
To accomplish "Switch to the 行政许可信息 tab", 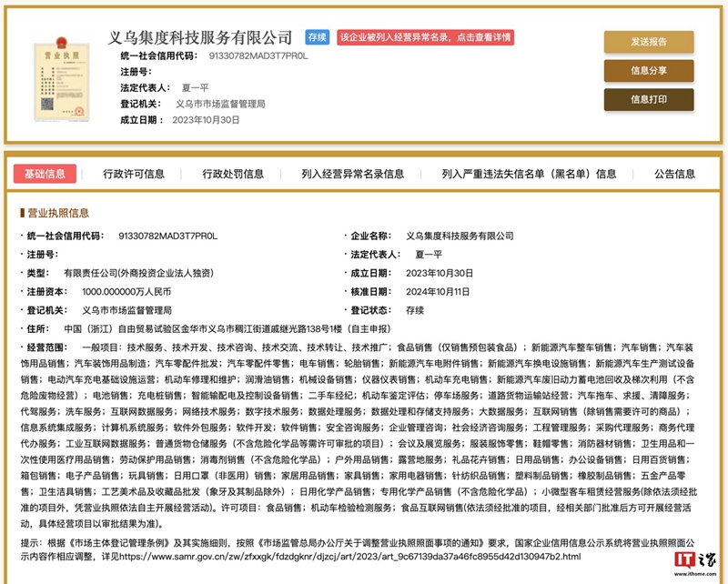I will point(134,174).
